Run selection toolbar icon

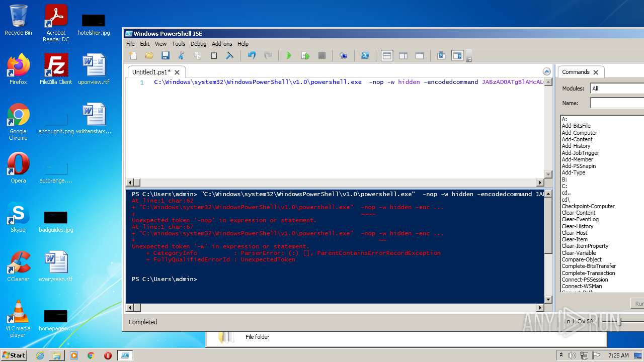pyautogui.click(x=305, y=56)
